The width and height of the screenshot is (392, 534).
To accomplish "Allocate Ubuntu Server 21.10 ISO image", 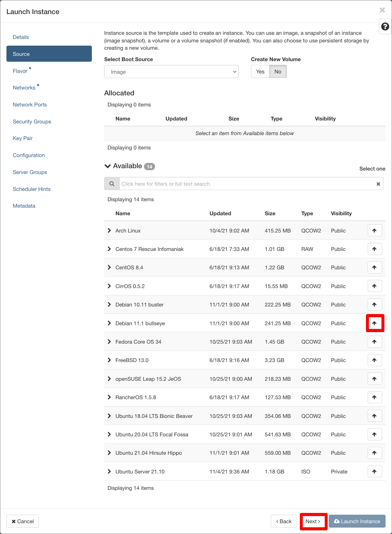I will click(x=374, y=471).
